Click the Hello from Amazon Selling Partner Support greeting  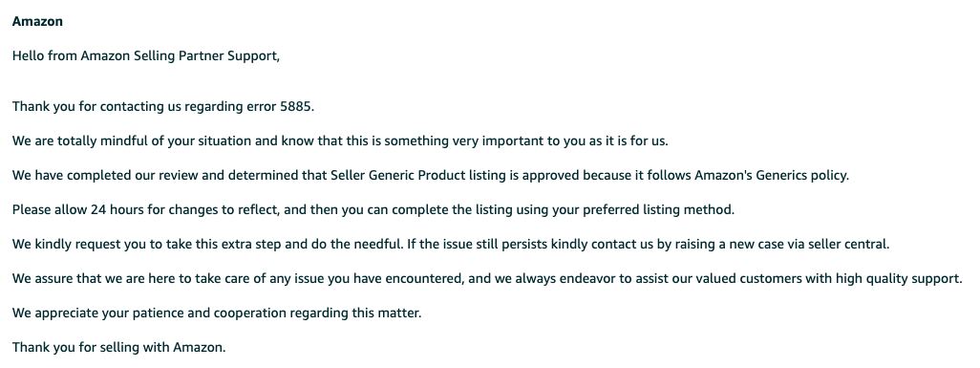pyautogui.click(x=146, y=56)
